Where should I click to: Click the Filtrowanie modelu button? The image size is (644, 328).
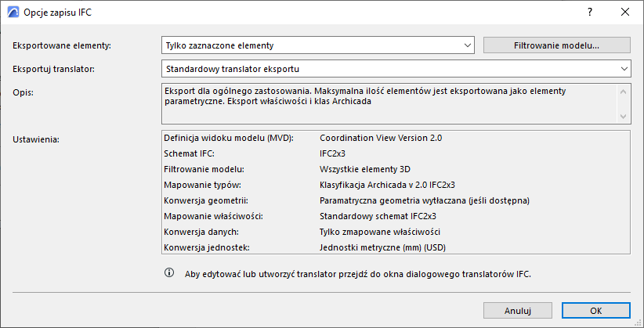(x=556, y=45)
